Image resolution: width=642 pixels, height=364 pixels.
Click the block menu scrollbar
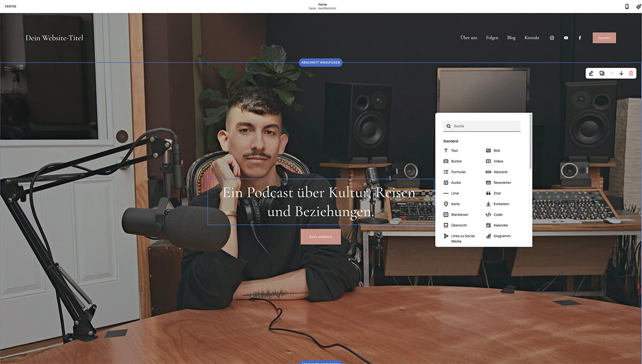pyautogui.click(x=531, y=142)
